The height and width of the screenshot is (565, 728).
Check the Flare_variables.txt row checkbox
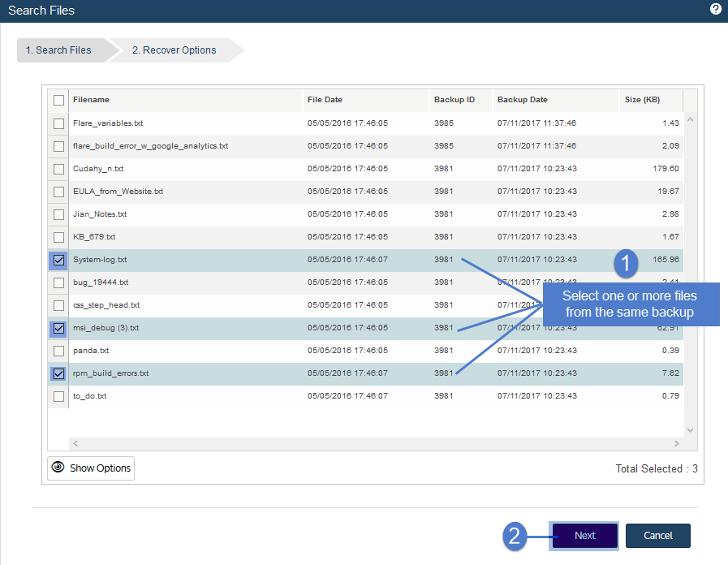(x=58, y=123)
